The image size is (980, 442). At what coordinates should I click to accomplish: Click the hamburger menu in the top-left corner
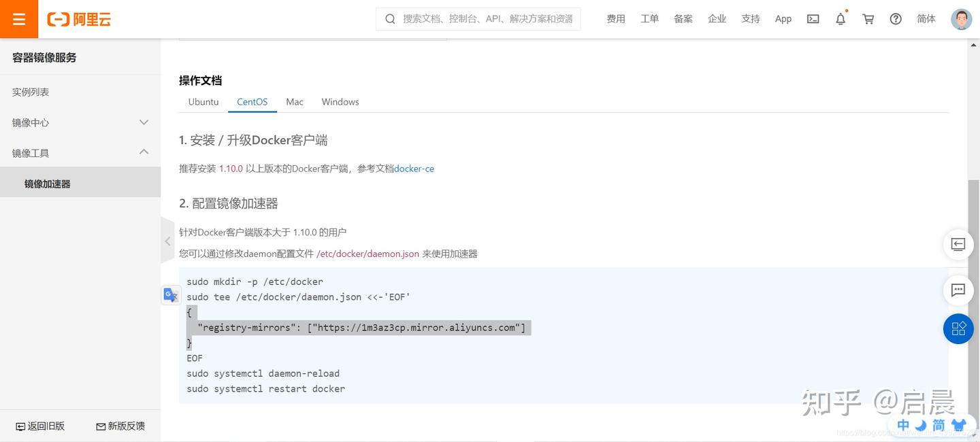point(19,18)
